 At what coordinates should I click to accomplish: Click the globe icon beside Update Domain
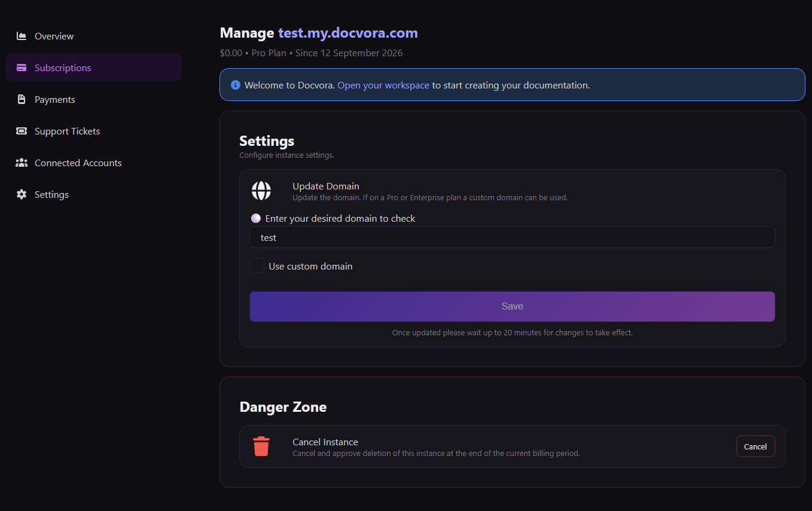[261, 191]
